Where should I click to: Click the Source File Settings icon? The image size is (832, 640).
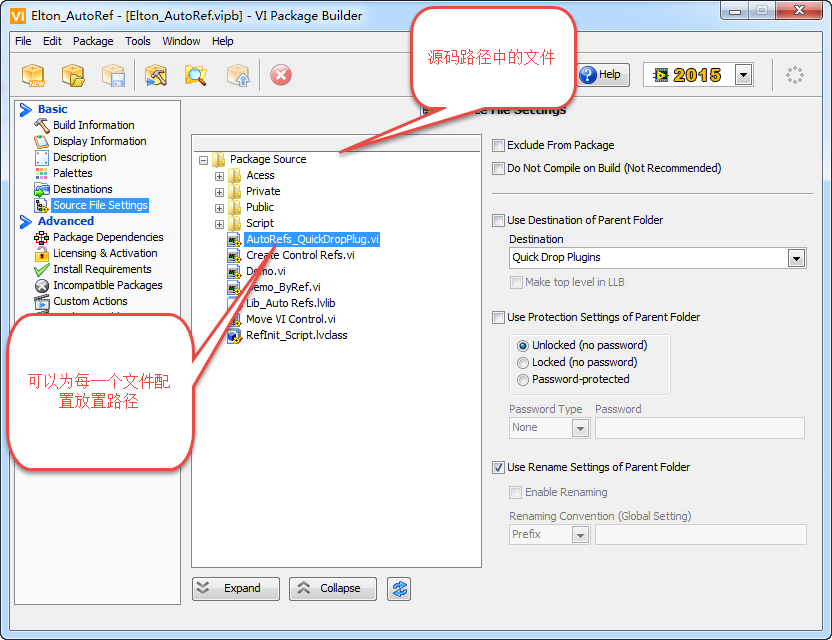coord(42,205)
